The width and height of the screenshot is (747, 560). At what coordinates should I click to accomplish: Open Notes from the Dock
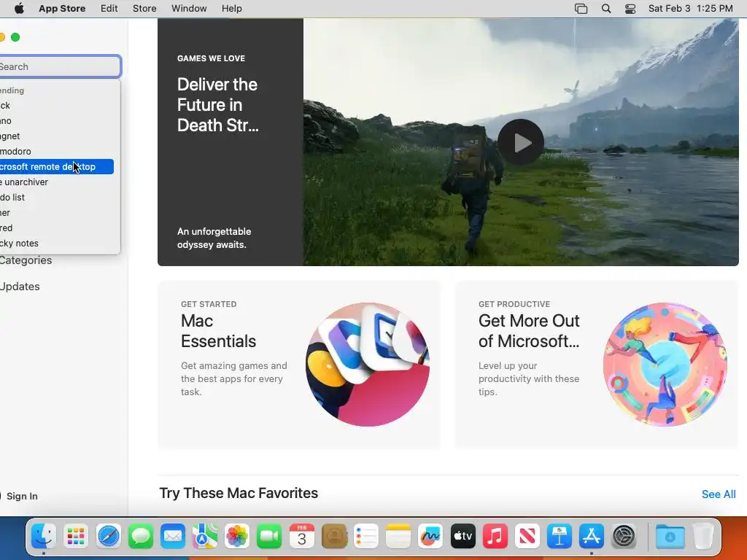click(398, 537)
